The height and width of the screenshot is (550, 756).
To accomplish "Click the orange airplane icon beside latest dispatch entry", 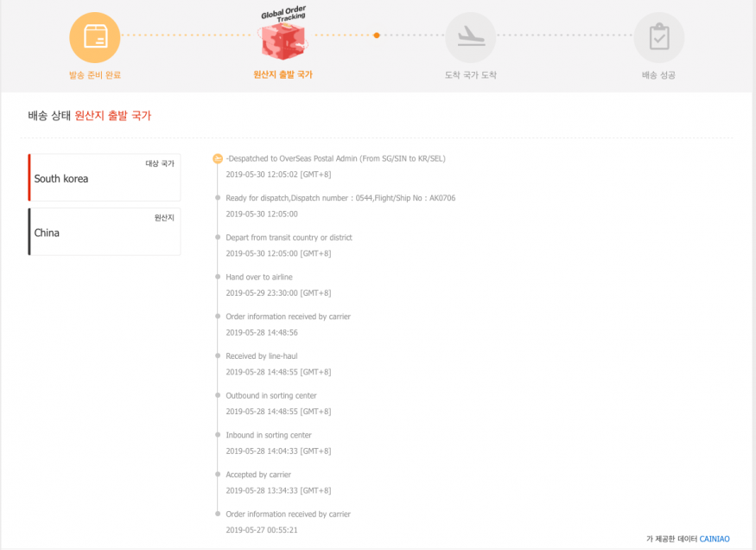I will point(218,159).
